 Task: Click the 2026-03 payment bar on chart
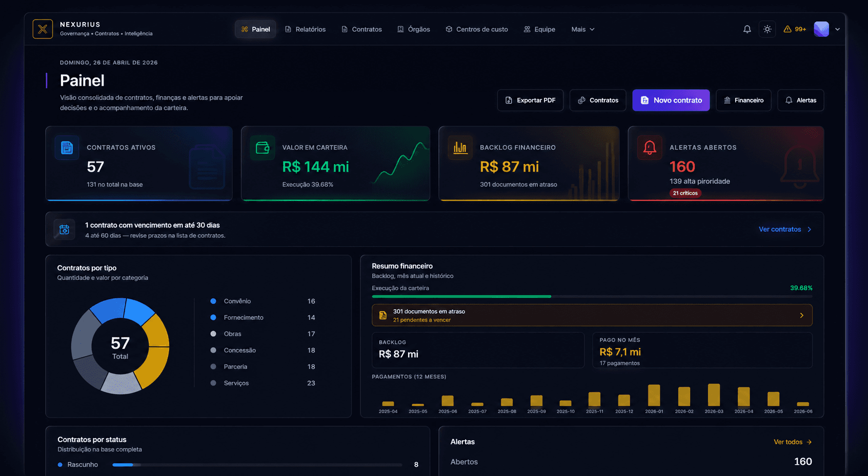click(x=714, y=397)
